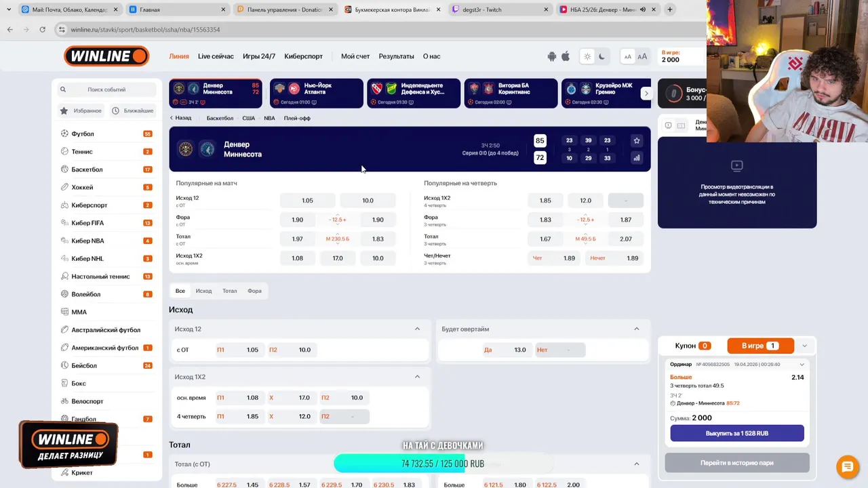Download the Android app via its icon
Screen dimensions: 868x488
(x=551, y=57)
